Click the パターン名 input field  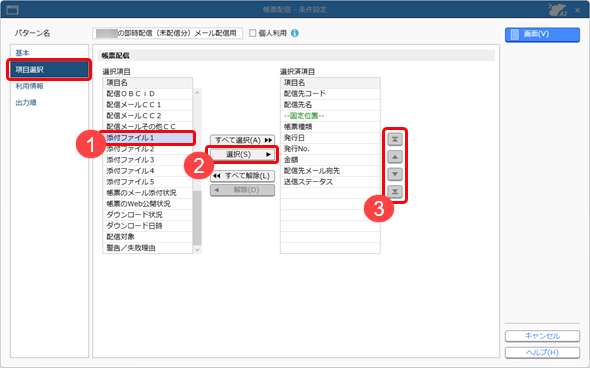[167, 33]
